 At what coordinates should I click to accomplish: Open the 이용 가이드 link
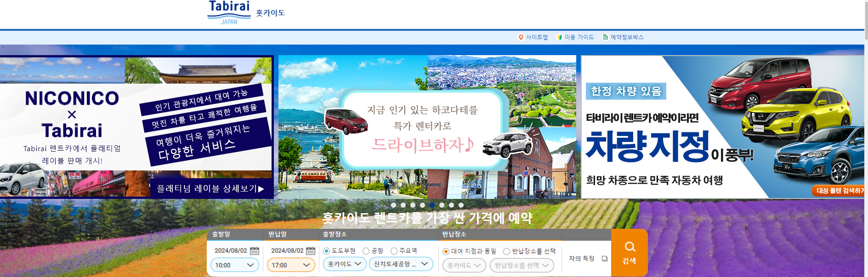coord(579,37)
